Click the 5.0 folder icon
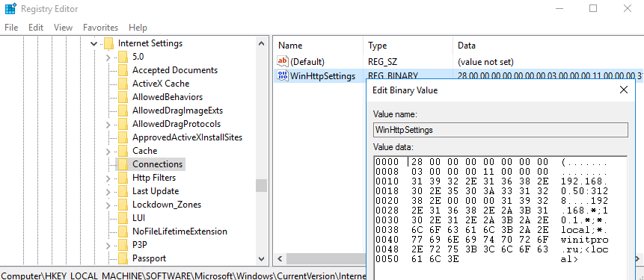This screenshot has height=280, width=644. click(123, 57)
